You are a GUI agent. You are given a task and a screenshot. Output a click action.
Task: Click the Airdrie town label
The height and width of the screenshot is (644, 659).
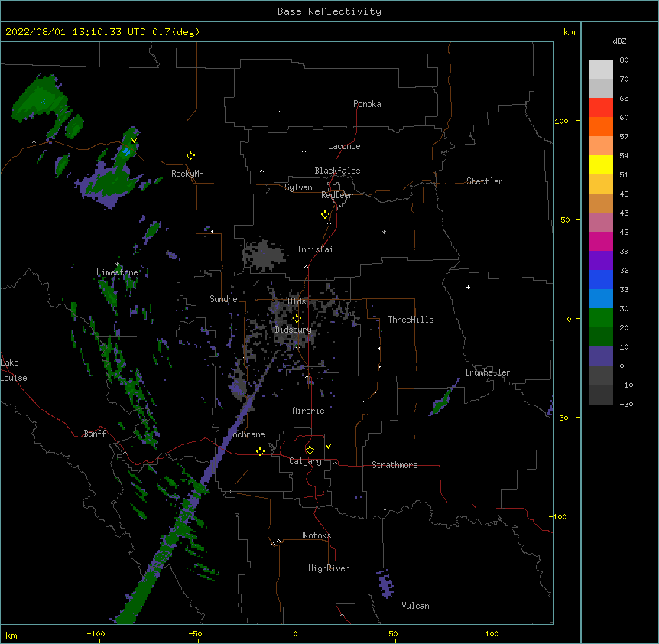(308, 411)
